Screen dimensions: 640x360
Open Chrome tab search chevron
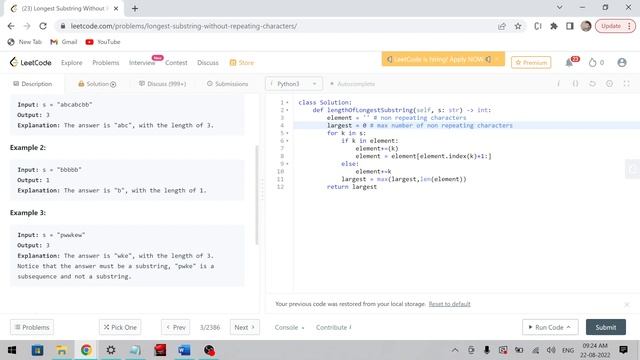coord(560,7)
